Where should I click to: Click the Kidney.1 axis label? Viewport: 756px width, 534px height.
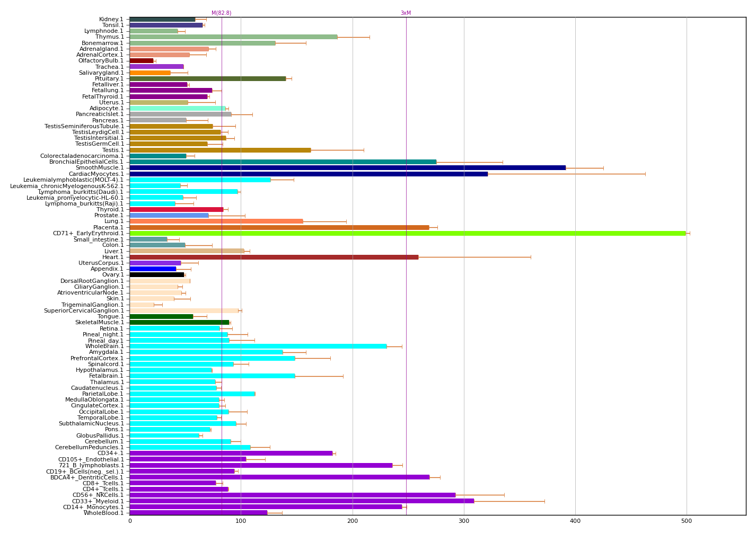coord(111,20)
